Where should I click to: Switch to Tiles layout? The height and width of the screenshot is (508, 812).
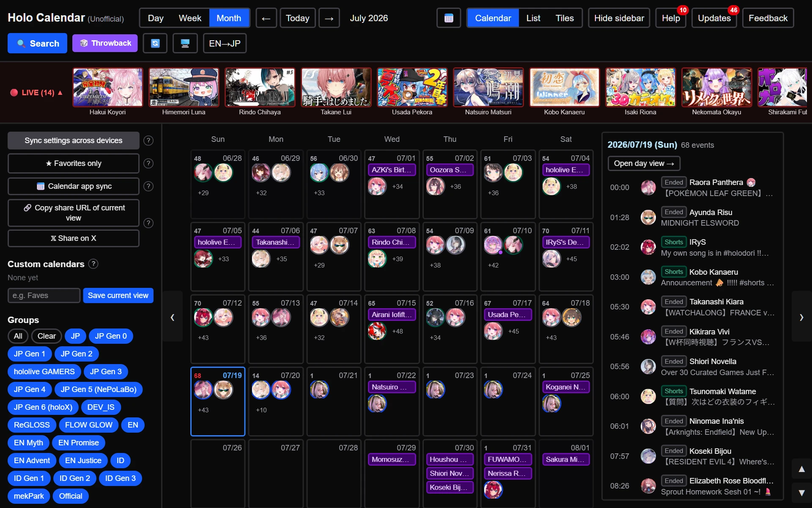point(565,18)
